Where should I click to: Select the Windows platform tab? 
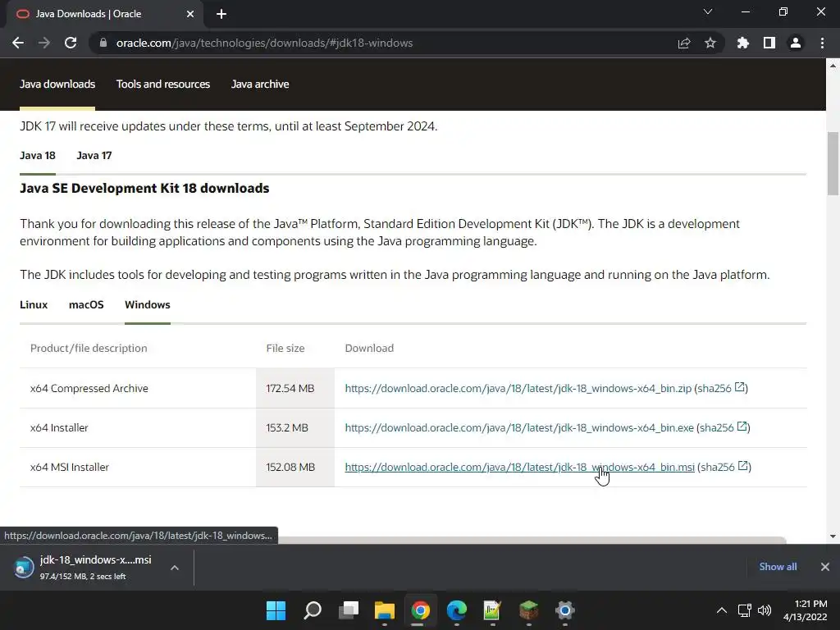148,305
